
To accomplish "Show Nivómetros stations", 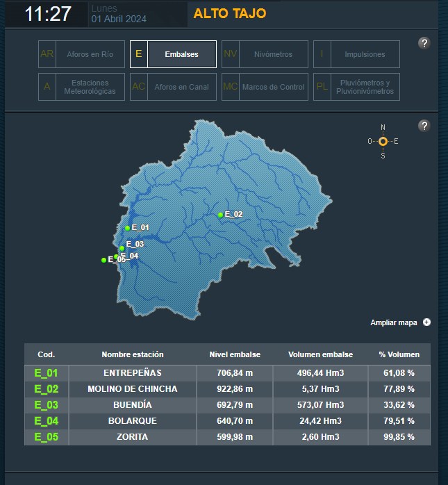I will tap(264, 54).
